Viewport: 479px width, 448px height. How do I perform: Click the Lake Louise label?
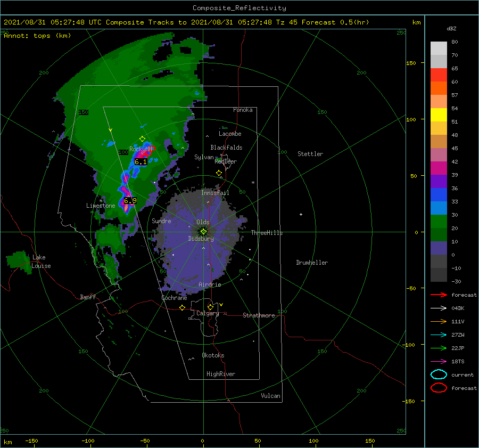coord(41,262)
